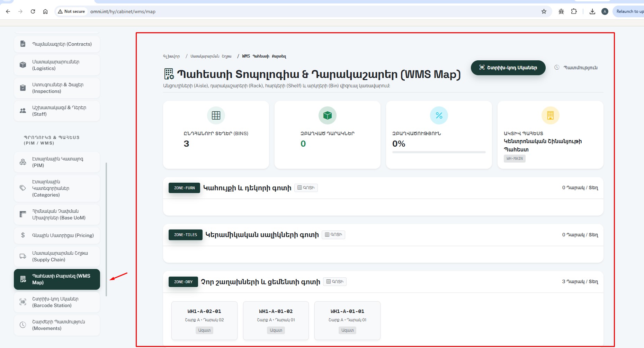The width and height of the screenshot is (644, 348).
Task: Click the ZONE-DRY tag
Action: 183,282
